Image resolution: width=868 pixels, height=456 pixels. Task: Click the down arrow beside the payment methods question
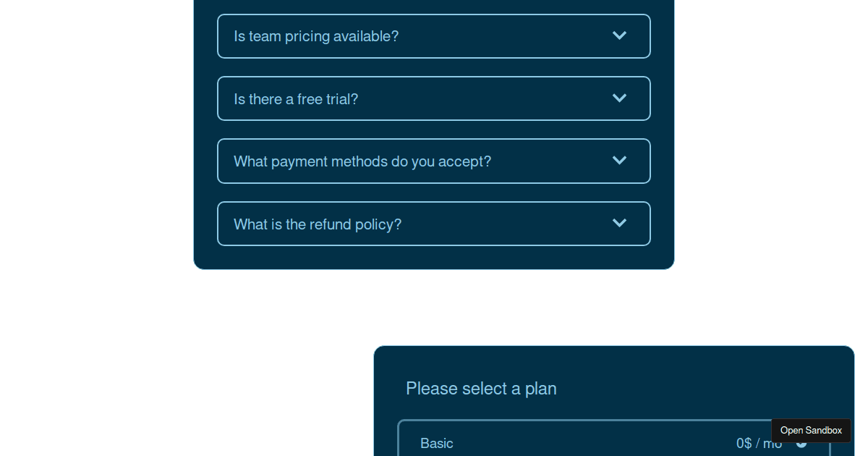click(619, 160)
